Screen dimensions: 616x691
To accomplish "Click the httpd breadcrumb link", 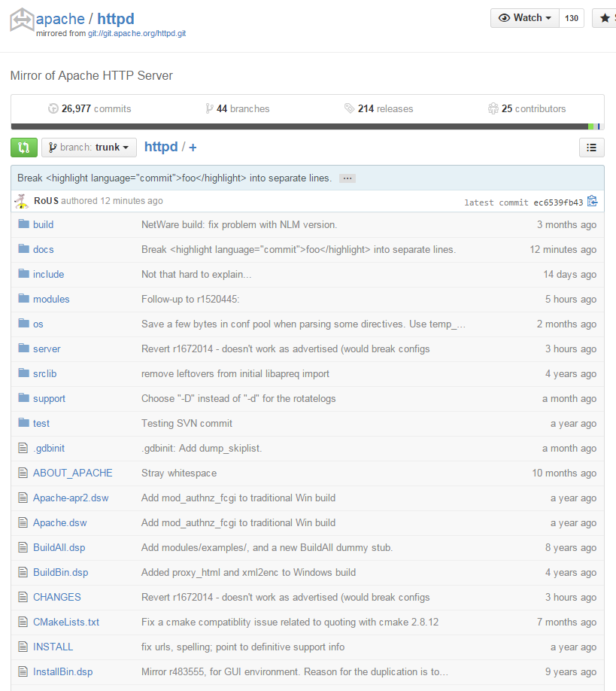I will pyautogui.click(x=161, y=147).
